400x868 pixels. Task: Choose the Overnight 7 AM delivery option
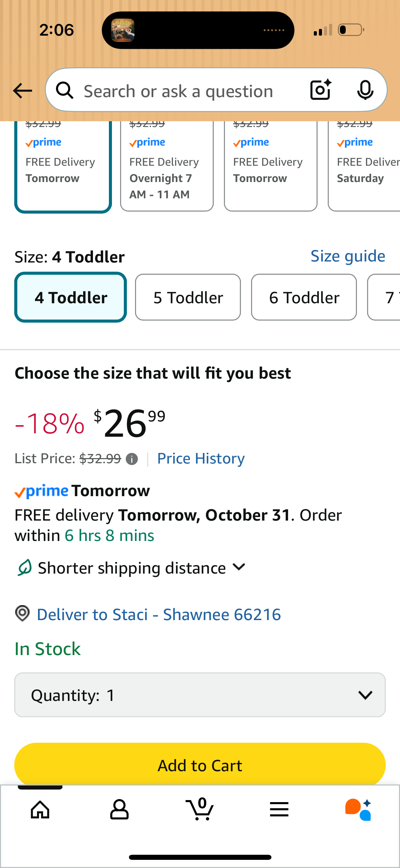[x=166, y=166]
